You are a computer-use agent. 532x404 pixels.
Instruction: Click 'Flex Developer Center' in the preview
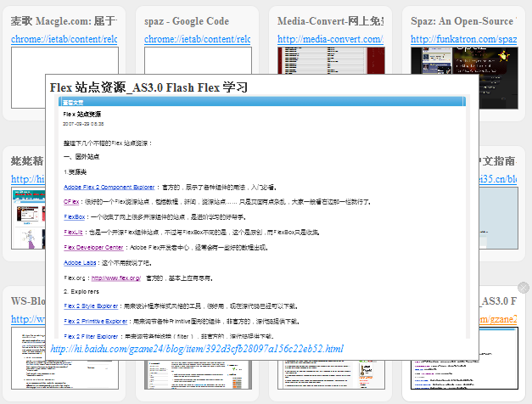pyautogui.click(x=93, y=248)
